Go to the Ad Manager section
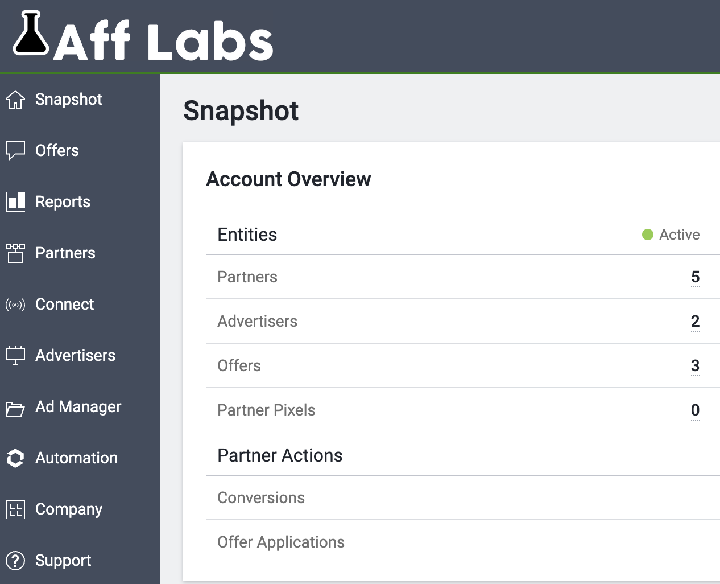The width and height of the screenshot is (720, 584). pyautogui.click(x=78, y=407)
